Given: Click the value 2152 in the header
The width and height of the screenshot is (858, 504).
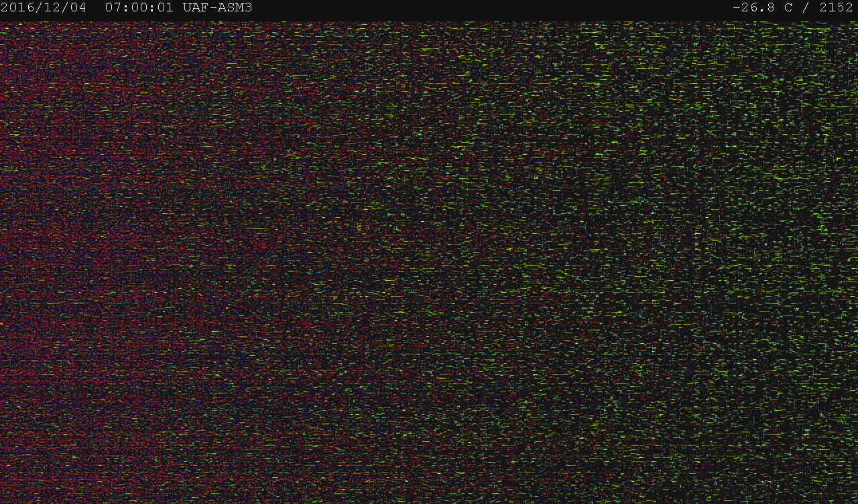Looking at the screenshot, I should pyautogui.click(x=836, y=8).
